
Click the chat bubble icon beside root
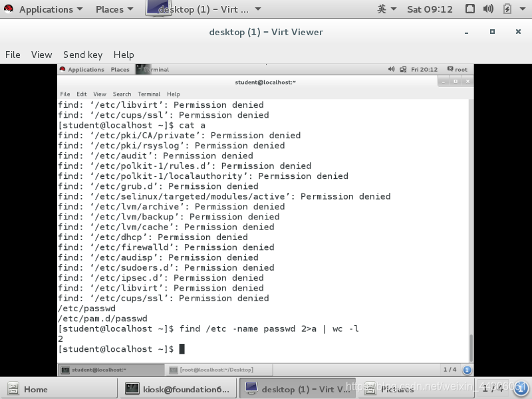[450, 69]
